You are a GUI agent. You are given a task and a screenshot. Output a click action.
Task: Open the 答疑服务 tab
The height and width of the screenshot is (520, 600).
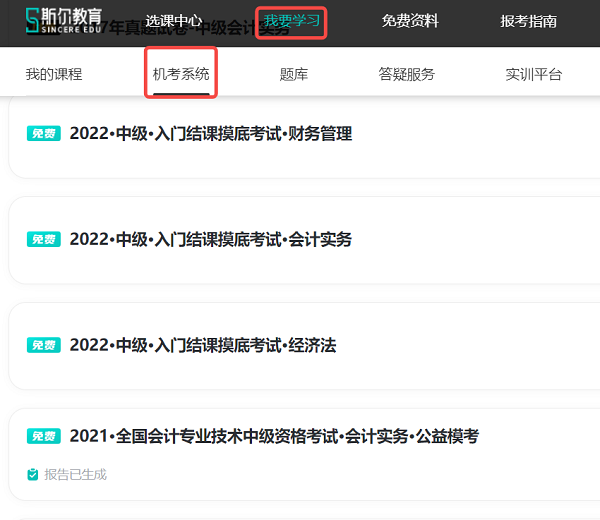pyautogui.click(x=406, y=74)
